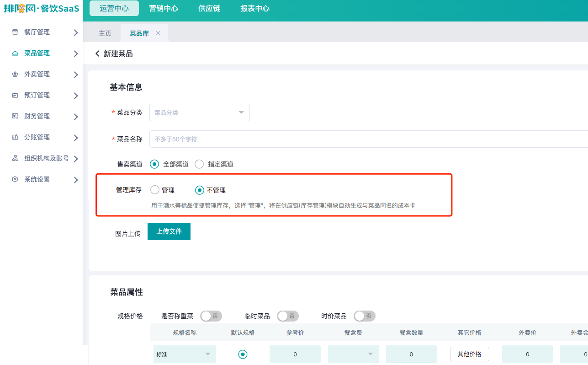This screenshot has width=588, height=365.
Task: Click the back arrow beside 新建菜品
Action: click(97, 54)
